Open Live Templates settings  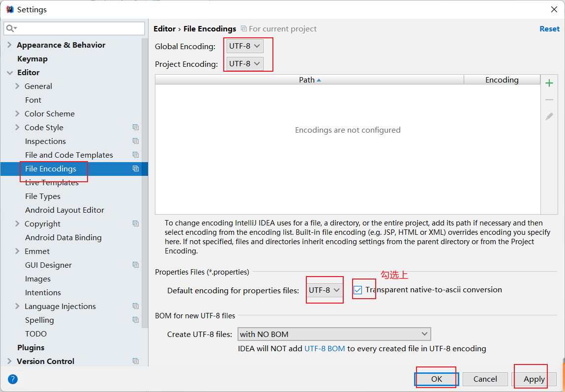coord(52,183)
